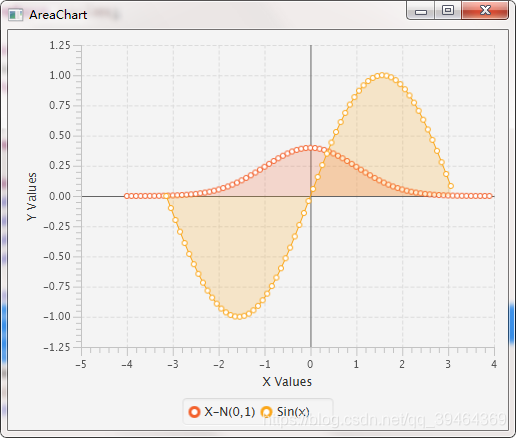Click the AreaChart window title text

58,15
